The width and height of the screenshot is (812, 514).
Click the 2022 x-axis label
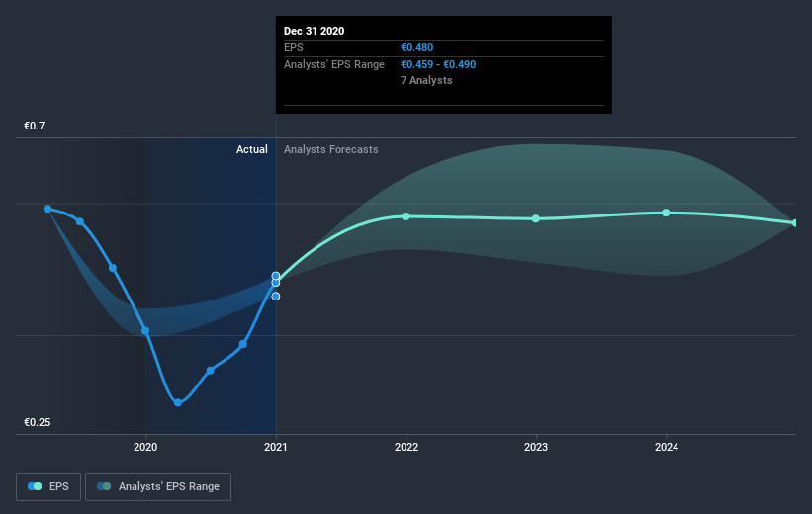point(406,447)
